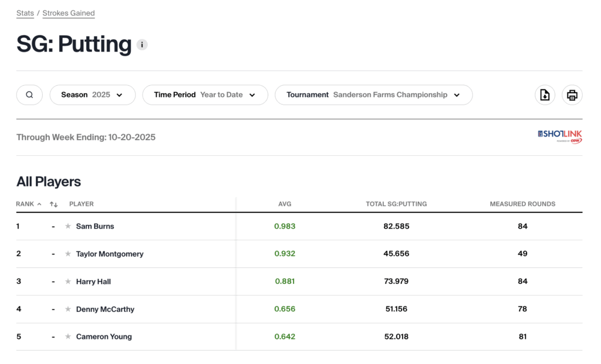Toggle the favorite star for Denny McCarthy
Viewport: 601px width, 364px height.
coord(68,309)
